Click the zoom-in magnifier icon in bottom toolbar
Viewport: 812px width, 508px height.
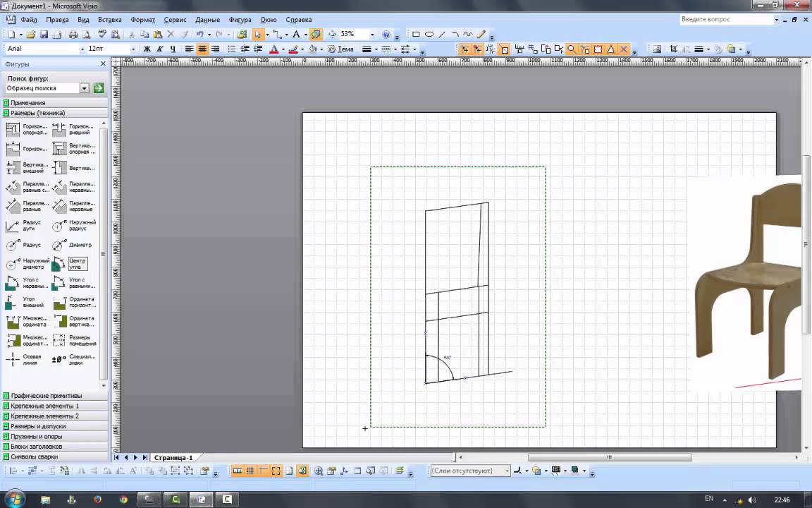tap(319, 471)
